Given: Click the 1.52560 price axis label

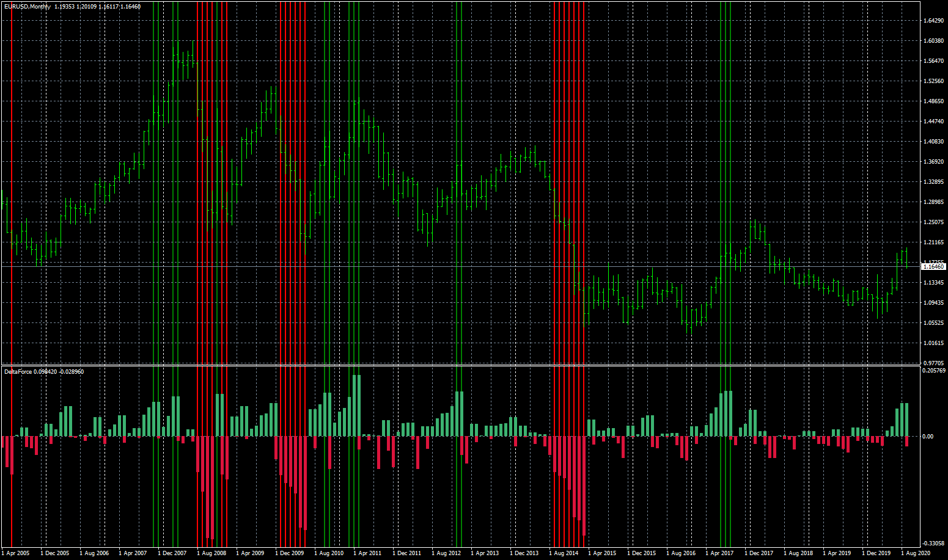Looking at the screenshot, I should [x=933, y=81].
